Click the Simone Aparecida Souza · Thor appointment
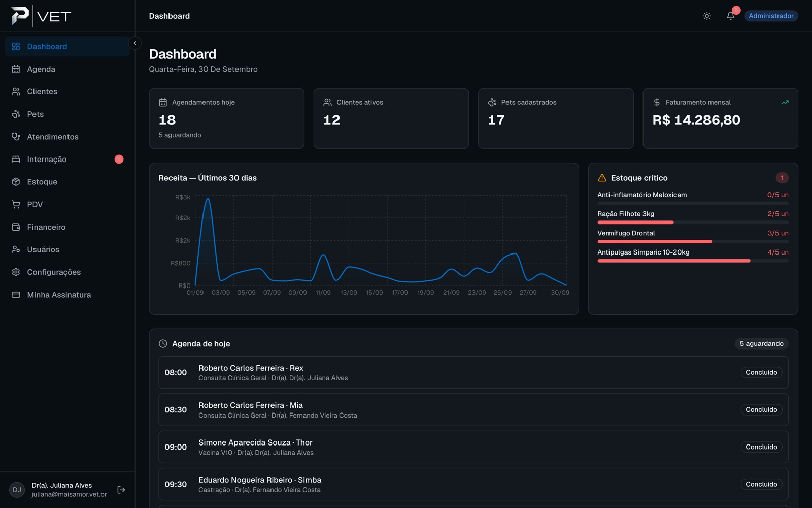The height and width of the screenshot is (508, 812). tap(473, 447)
